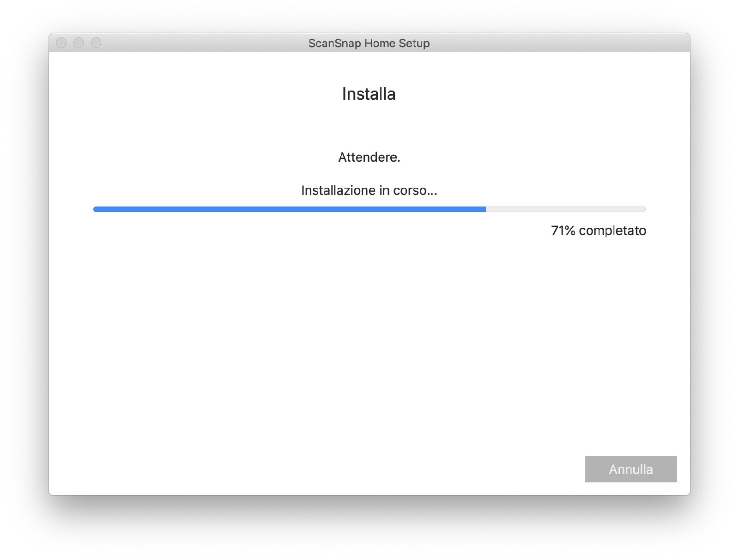Click the "71% completato" percentage label

point(599,231)
